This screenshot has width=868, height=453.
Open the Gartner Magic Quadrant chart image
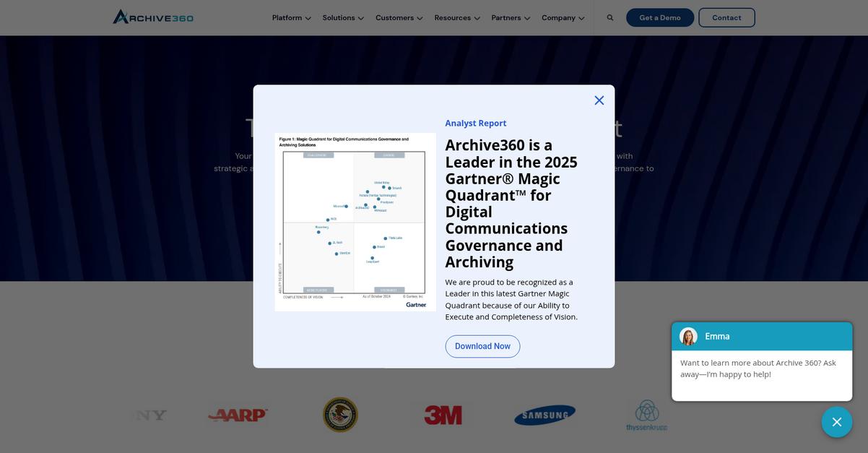(355, 222)
